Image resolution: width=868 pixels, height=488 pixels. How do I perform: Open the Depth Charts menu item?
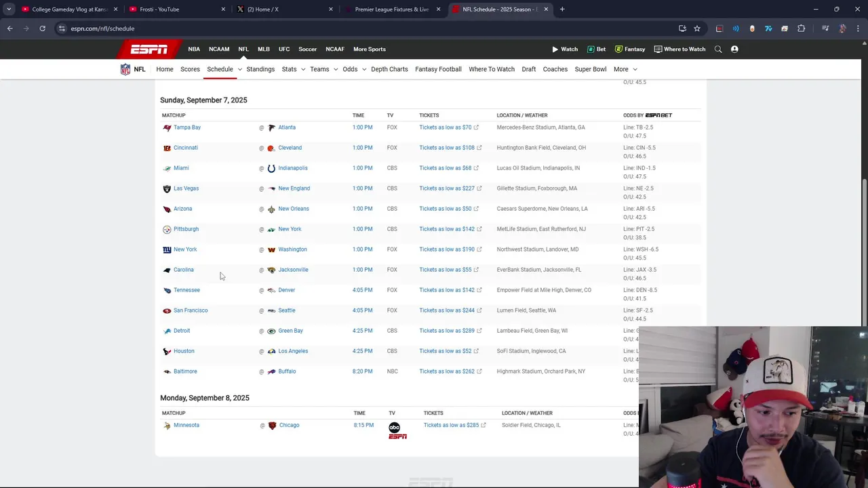389,69
